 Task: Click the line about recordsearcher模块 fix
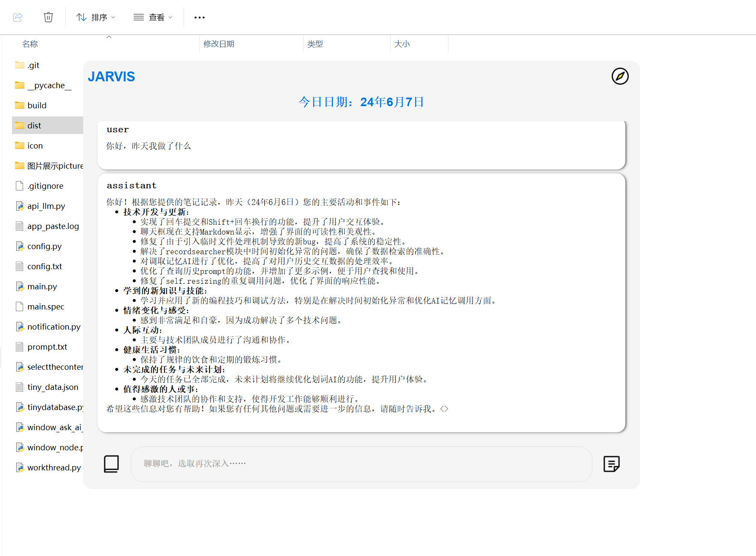coord(293,251)
